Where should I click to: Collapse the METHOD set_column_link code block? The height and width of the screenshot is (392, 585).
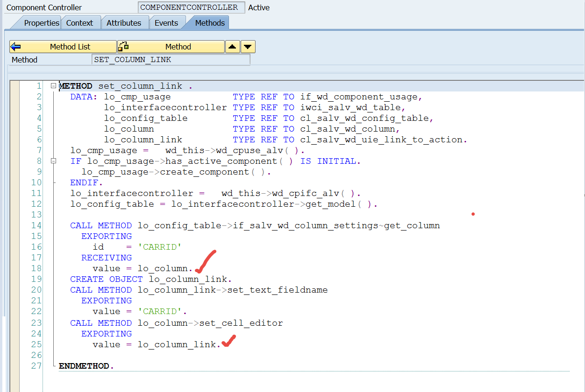point(54,86)
